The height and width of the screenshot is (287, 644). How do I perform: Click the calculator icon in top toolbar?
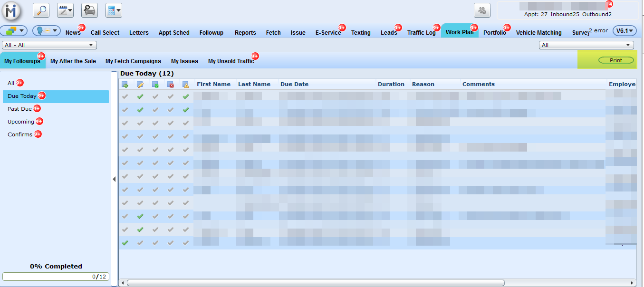tap(114, 10)
